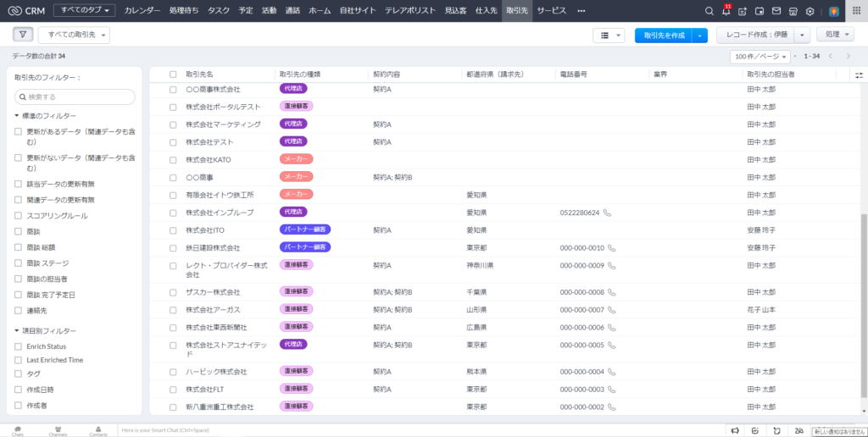Call 0522280624 via phone icon
The height and width of the screenshot is (437, 868).
tap(607, 213)
